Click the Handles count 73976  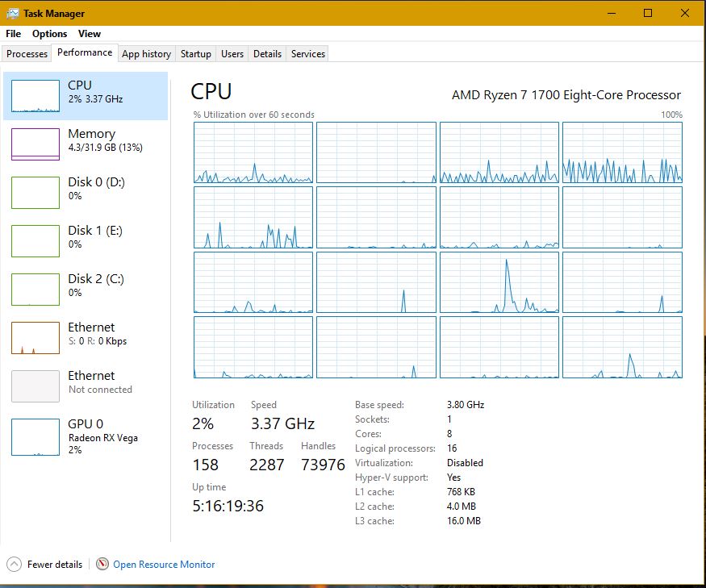click(x=323, y=465)
